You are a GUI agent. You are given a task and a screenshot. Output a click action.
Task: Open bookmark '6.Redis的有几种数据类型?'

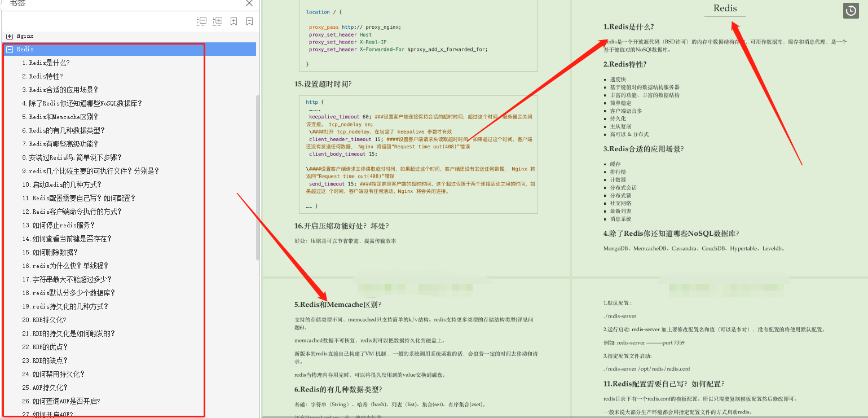point(64,131)
